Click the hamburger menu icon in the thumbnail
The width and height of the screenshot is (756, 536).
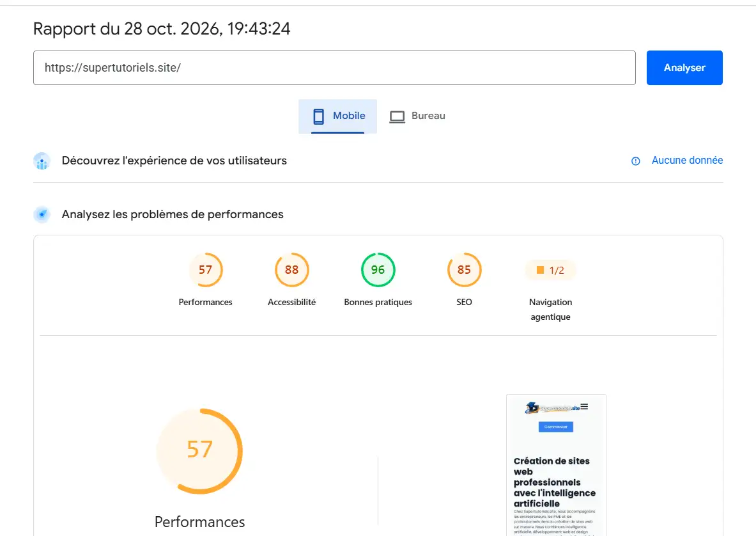click(x=584, y=407)
